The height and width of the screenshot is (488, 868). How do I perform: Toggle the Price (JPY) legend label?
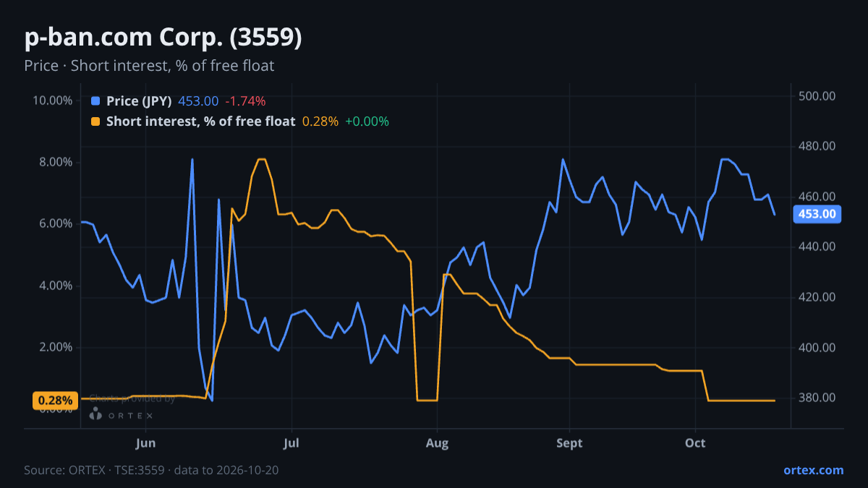click(x=139, y=100)
